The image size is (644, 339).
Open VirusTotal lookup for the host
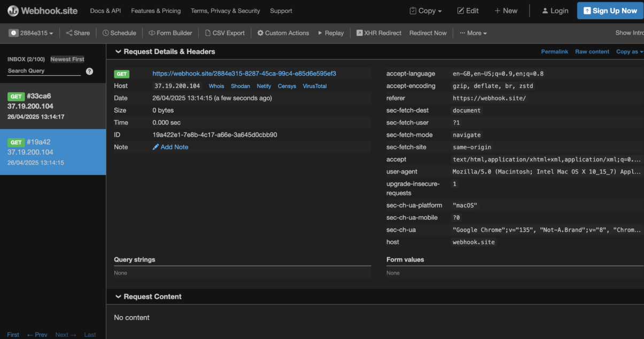[x=315, y=86]
